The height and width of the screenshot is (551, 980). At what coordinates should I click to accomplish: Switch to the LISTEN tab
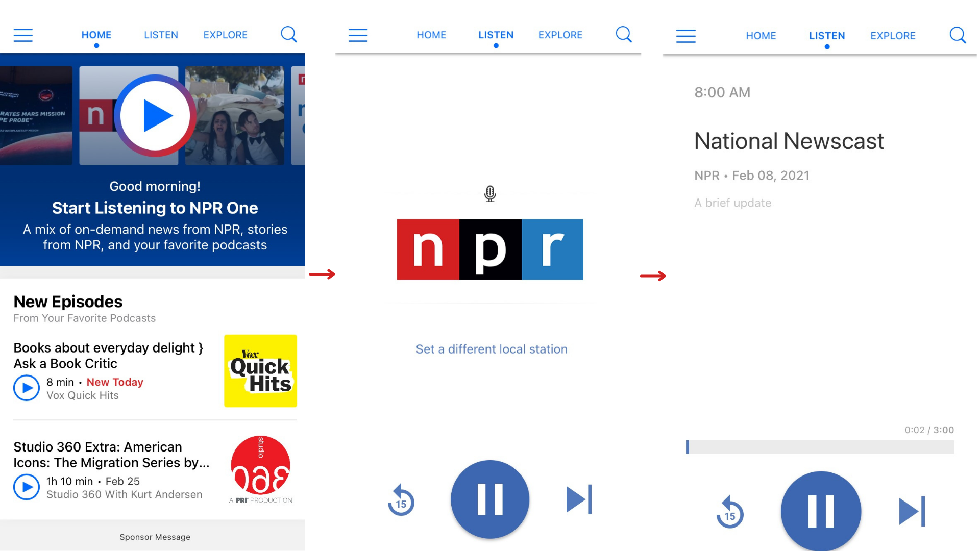tap(161, 35)
